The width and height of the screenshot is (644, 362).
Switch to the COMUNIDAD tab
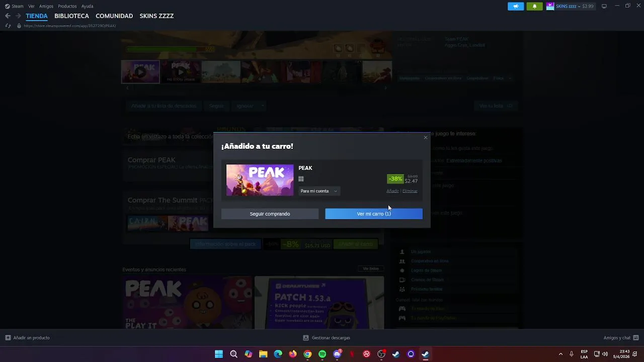(x=114, y=16)
